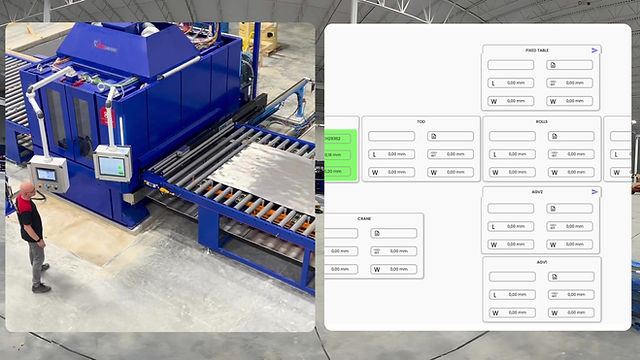Click the right W field in FIXED TABLE
This screenshot has height=360, width=640.
(569, 101)
